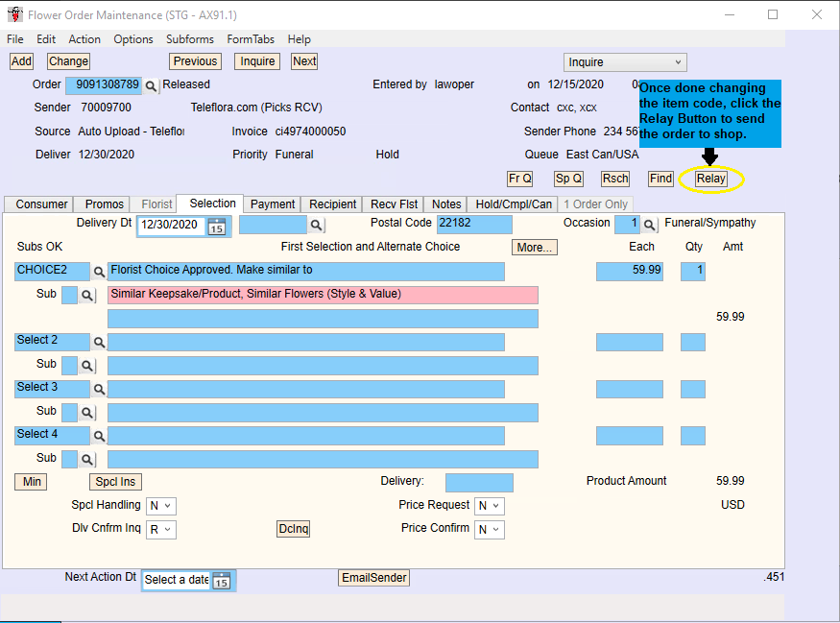Open the Delivery Dt calendar picker
840x623 pixels.
216,228
